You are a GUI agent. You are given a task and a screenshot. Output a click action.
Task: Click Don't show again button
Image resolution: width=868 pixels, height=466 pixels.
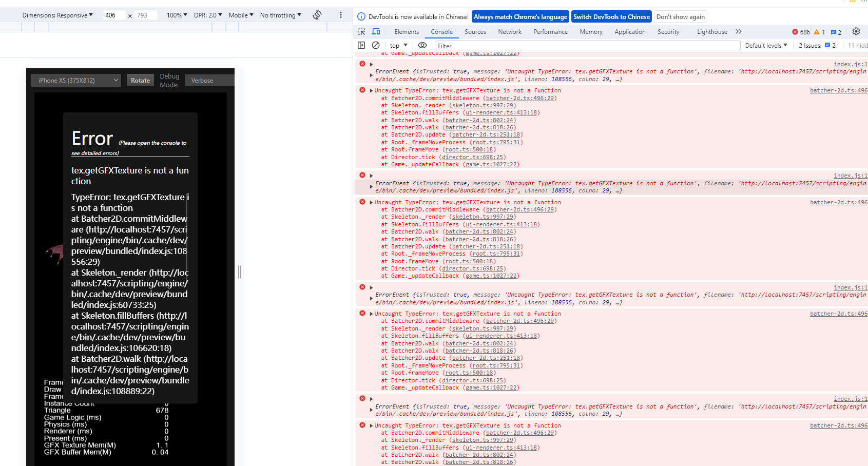(681, 17)
